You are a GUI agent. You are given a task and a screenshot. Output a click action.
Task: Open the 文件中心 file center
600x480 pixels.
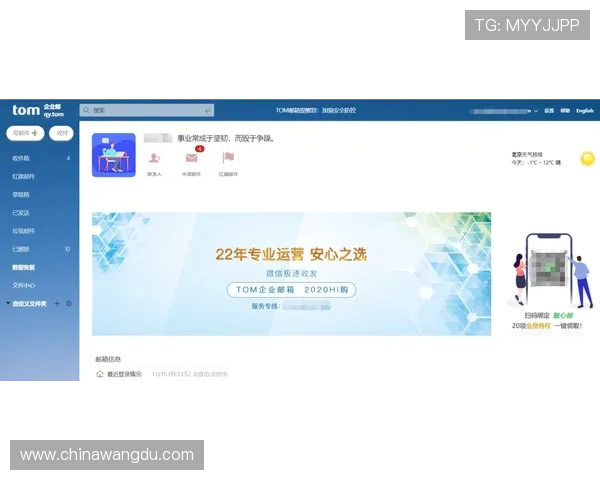(x=23, y=286)
